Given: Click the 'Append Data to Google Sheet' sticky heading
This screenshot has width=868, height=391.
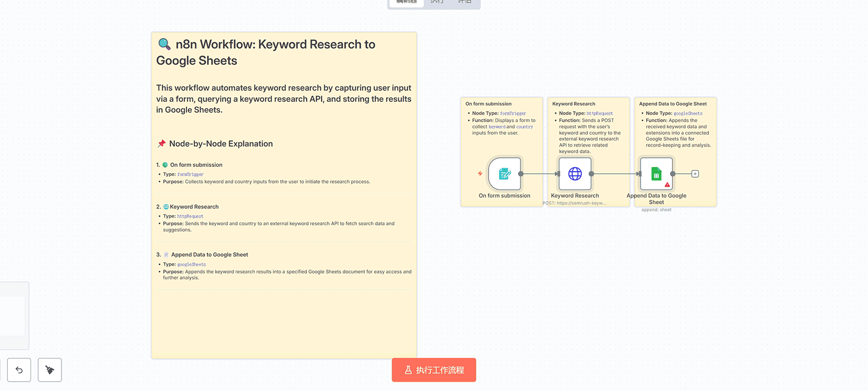Looking at the screenshot, I should point(673,104).
